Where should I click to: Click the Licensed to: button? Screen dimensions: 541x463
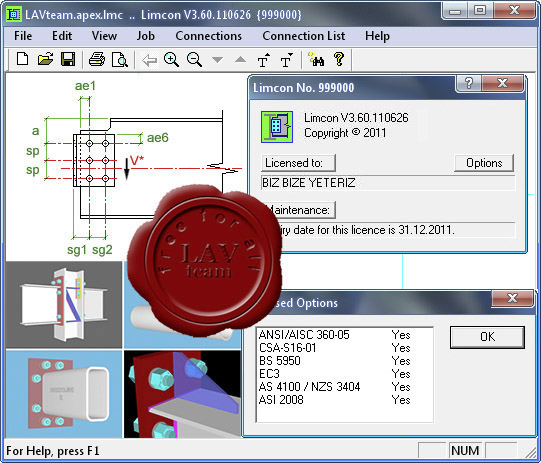click(298, 163)
